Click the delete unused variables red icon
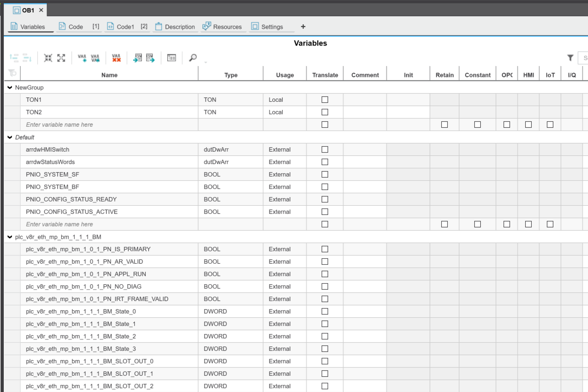This screenshot has width=588, height=392. pos(116,58)
